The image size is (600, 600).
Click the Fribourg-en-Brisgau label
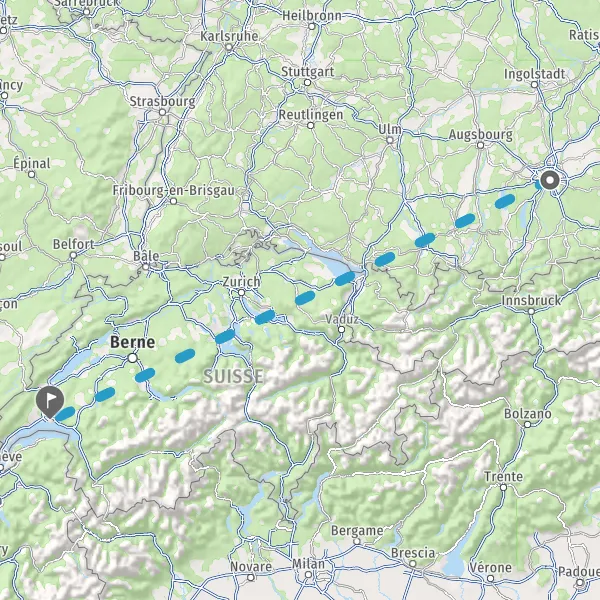(174, 190)
